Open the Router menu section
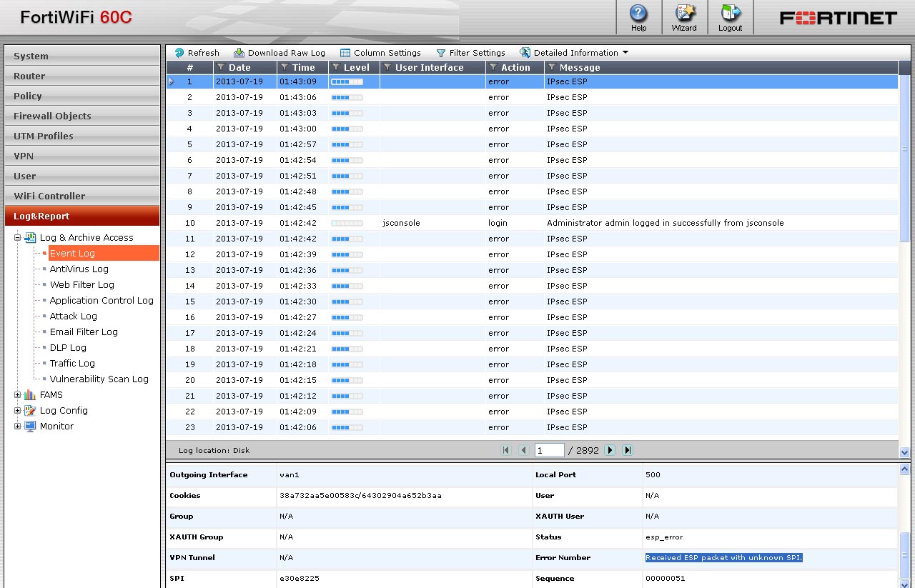This screenshot has height=588, width=915. click(82, 76)
